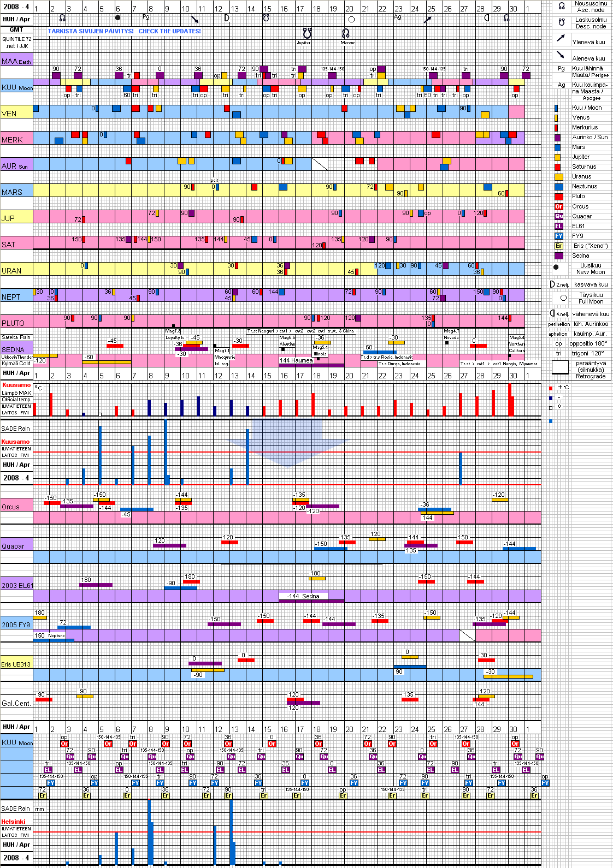Click the FY9 badge in the legend

558,236
